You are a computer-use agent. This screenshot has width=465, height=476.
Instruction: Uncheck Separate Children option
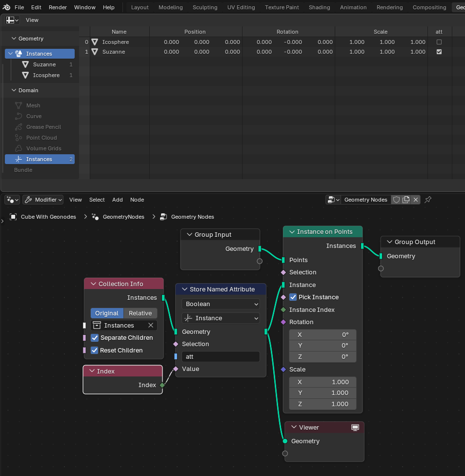pyautogui.click(x=95, y=338)
